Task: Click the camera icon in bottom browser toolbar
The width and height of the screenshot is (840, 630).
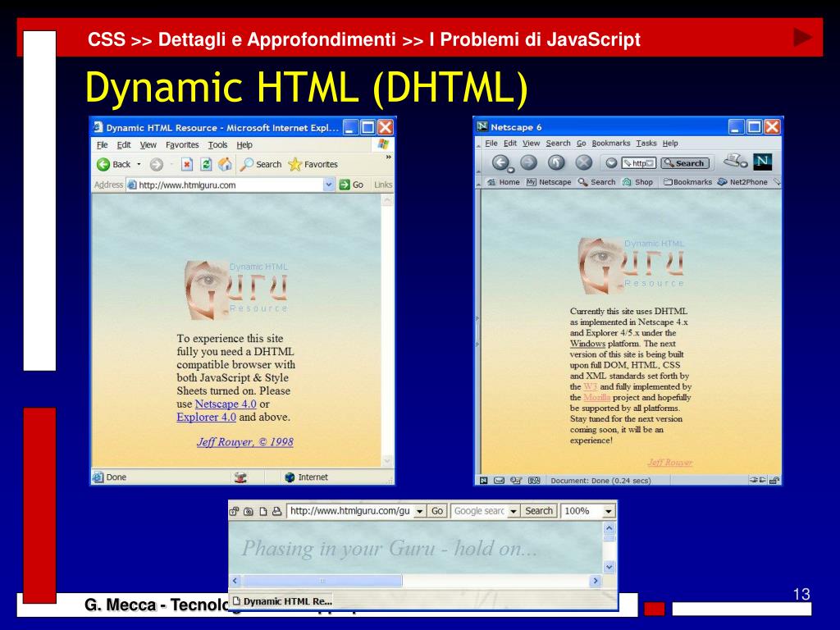Action: 248,512
